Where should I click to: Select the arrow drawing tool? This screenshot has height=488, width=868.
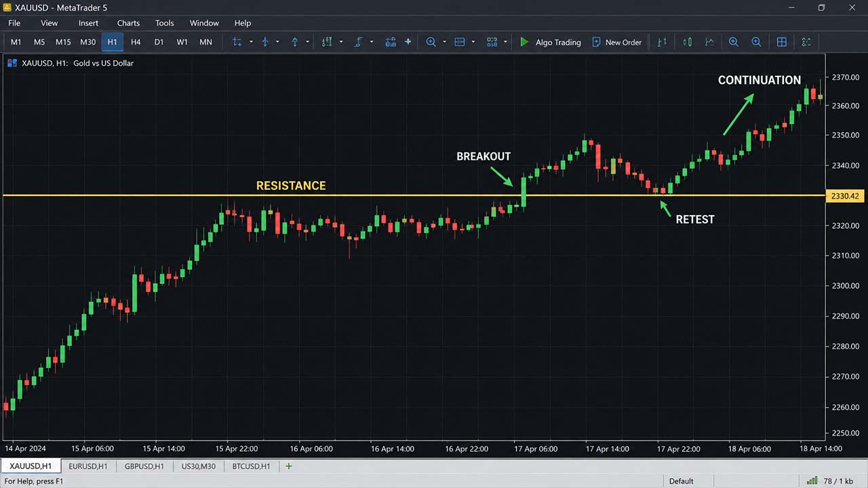295,42
